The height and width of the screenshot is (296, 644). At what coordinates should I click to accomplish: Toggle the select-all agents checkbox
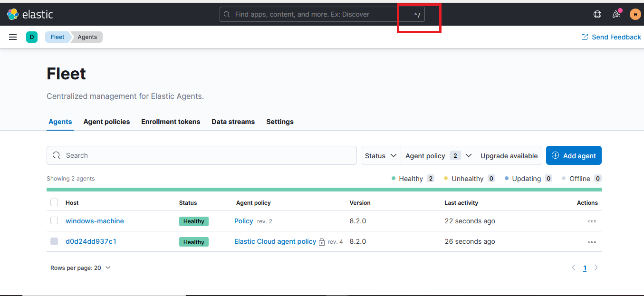pos(54,202)
